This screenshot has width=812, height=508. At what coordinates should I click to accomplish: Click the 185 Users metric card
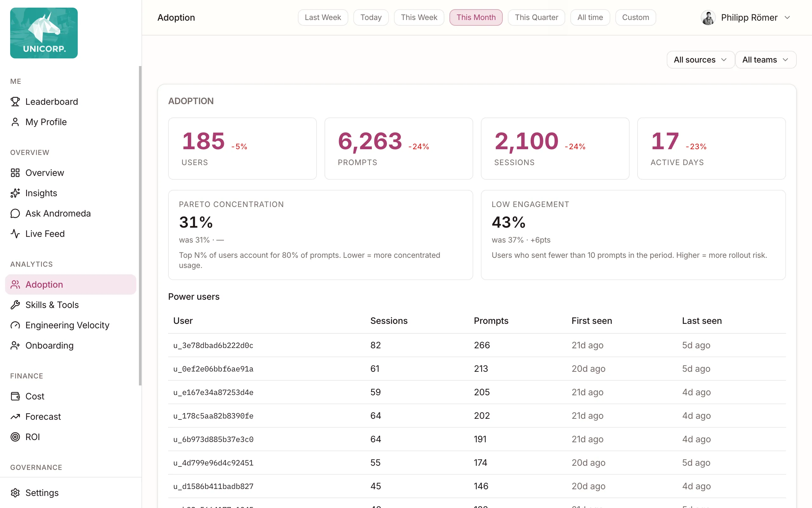pos(242,149)
